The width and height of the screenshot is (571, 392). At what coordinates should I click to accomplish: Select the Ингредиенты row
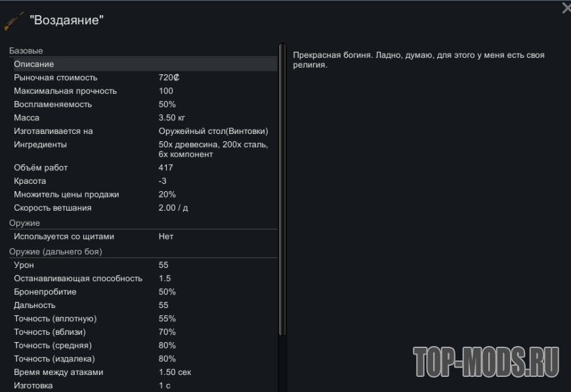click(x=144, y=149)
